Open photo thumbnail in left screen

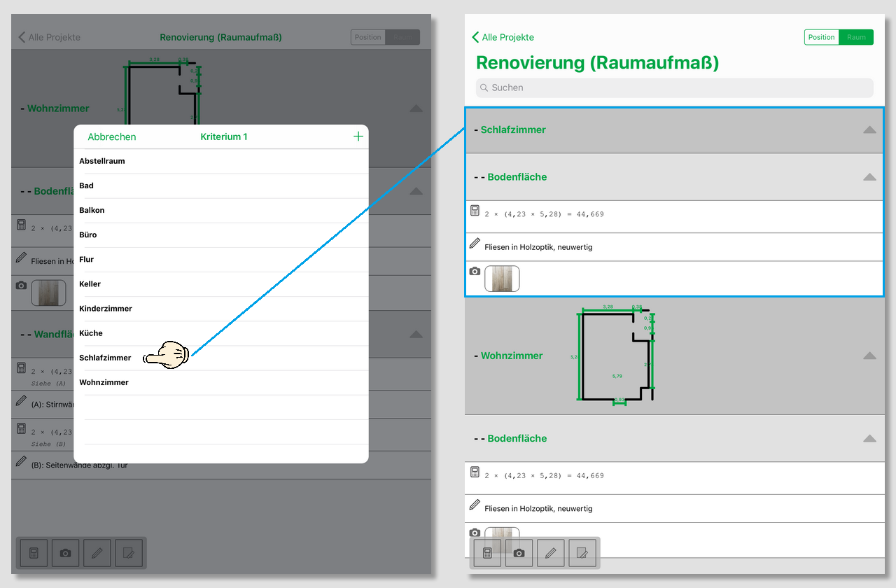click(48, 293)
